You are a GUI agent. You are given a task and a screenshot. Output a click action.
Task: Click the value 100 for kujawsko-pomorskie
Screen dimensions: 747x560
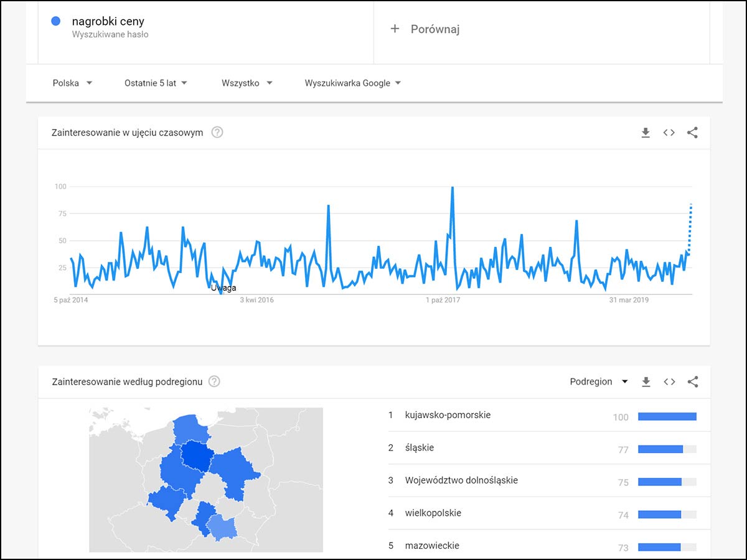click(621, 417)
